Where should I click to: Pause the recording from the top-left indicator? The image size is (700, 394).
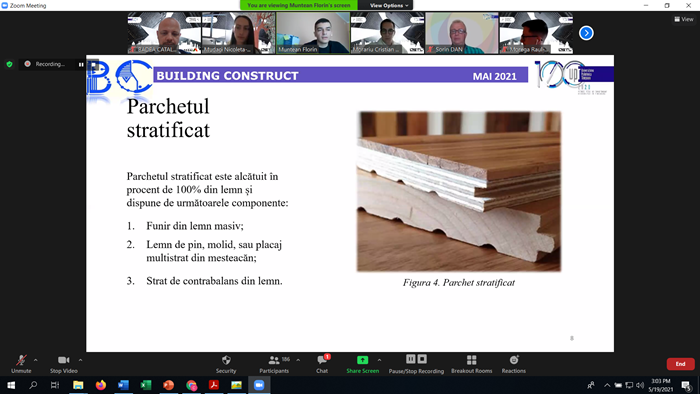(x=81, y=64)
